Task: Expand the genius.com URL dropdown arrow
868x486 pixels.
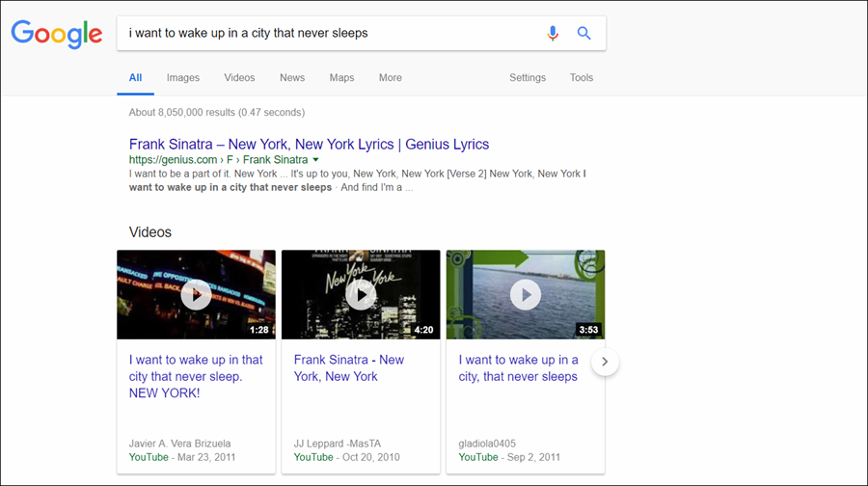Action: (x=315, y=160)
